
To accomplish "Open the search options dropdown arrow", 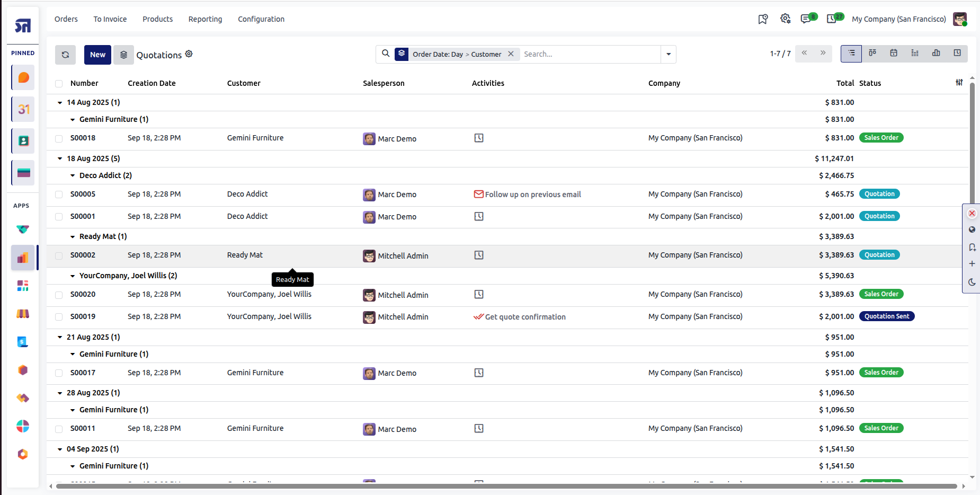I will 669,54.
